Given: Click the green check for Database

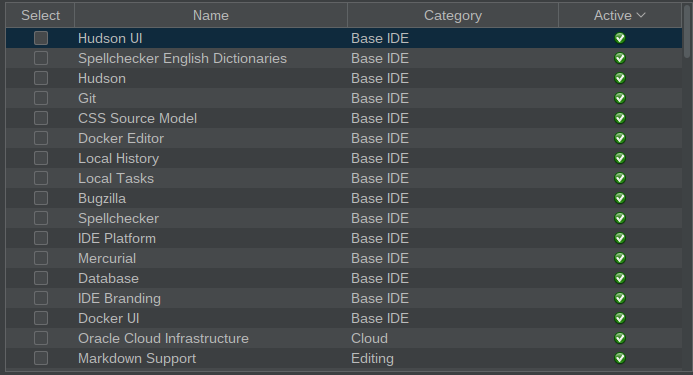Looking at the screenshot, I should click(620, 278).
